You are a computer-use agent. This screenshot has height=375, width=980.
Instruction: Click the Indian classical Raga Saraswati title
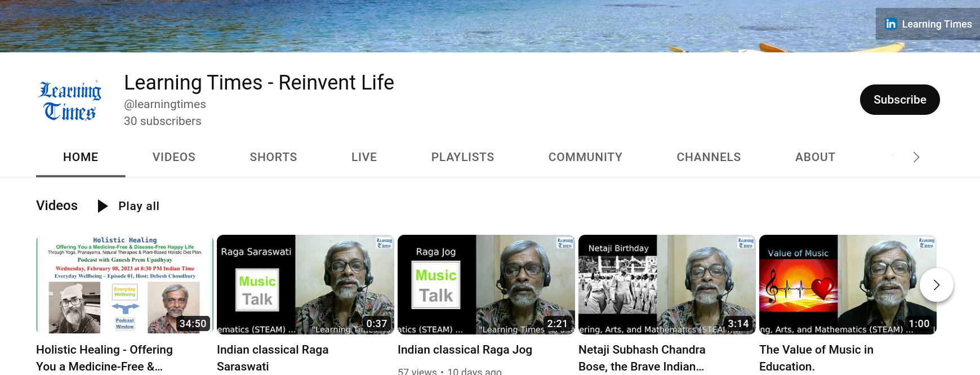coord(273,358)
